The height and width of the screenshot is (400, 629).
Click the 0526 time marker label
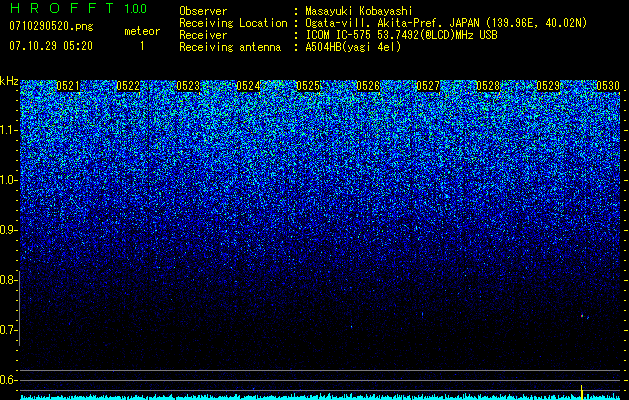(x=368, y=86)
